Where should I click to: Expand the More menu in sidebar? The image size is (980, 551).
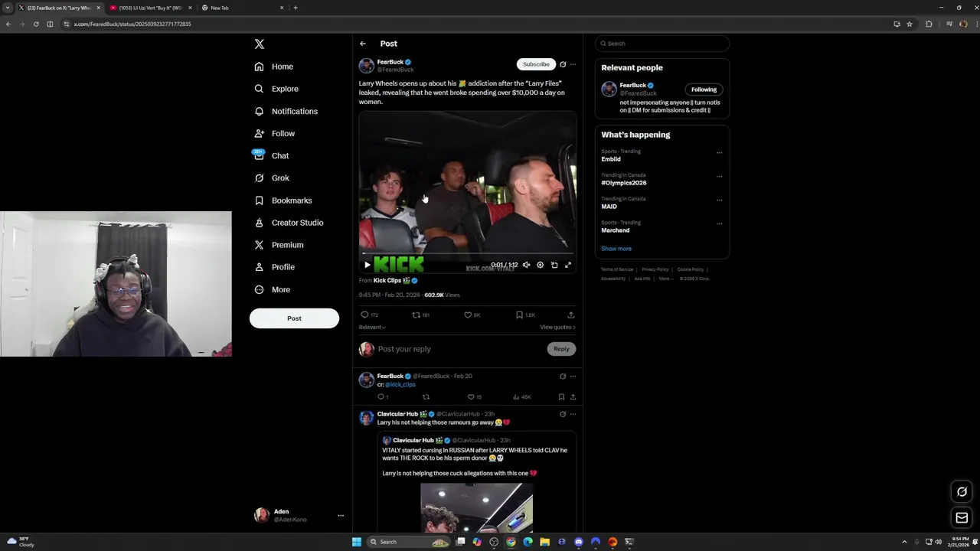273,289
